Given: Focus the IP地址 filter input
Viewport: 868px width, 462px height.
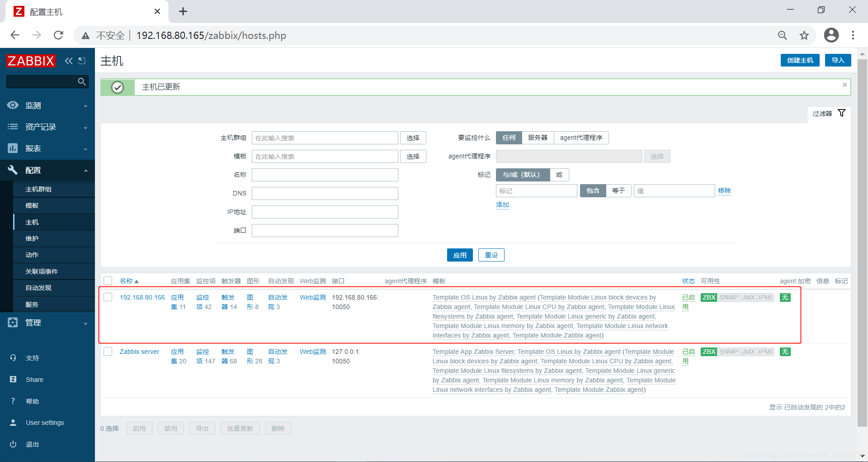Looking at the screenshot, I should point(325,212).
